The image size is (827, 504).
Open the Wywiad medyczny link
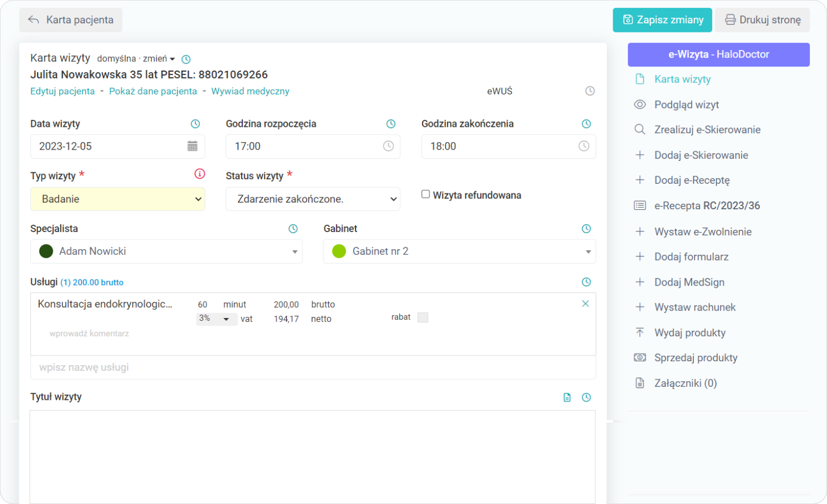(x=250, y=91)
